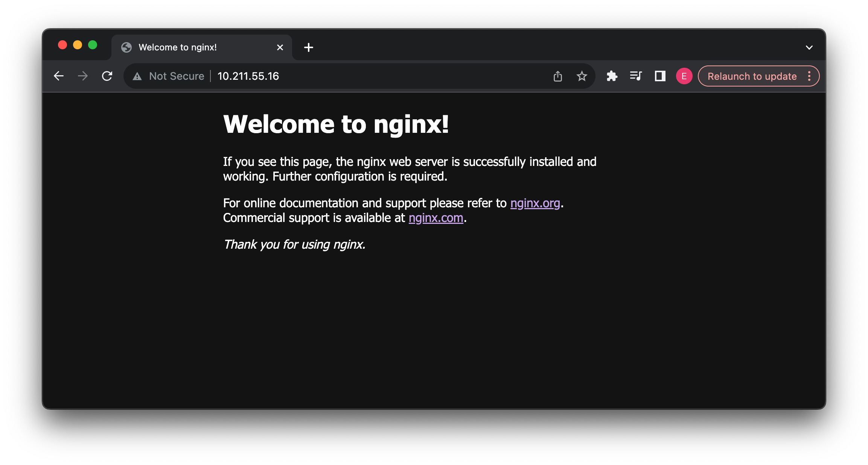Click the globe favicon on the tab
Image resolution: width=868 pixels, height=465 pixels.
pyautogui.click(x=126, y=47)
